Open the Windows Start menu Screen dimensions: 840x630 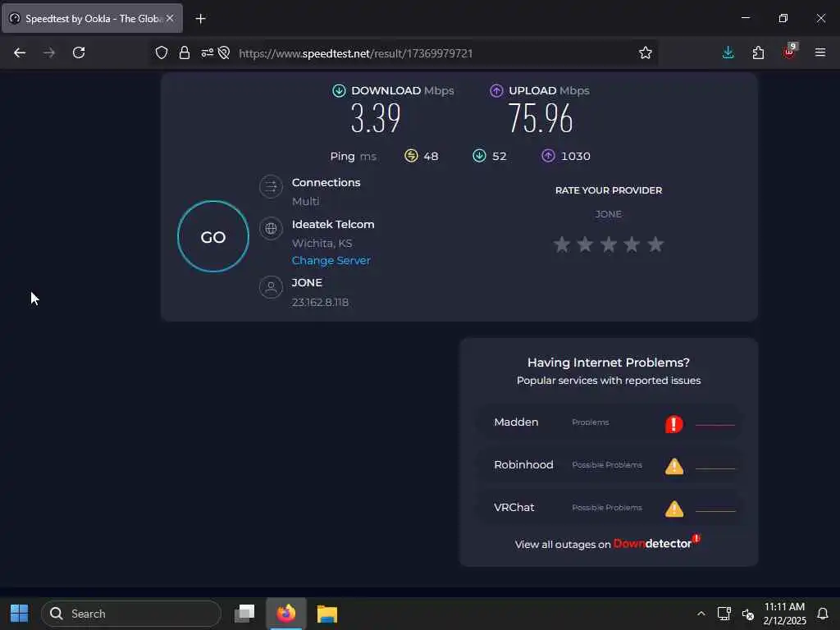click(20, 614)
